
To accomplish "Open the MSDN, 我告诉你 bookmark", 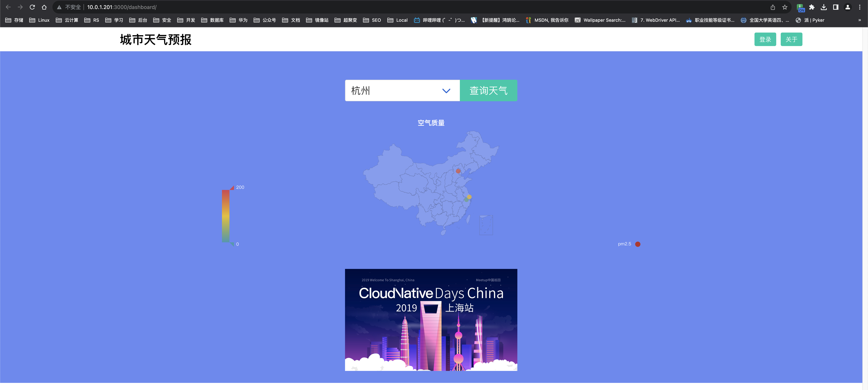I will [x=547, y=20].
